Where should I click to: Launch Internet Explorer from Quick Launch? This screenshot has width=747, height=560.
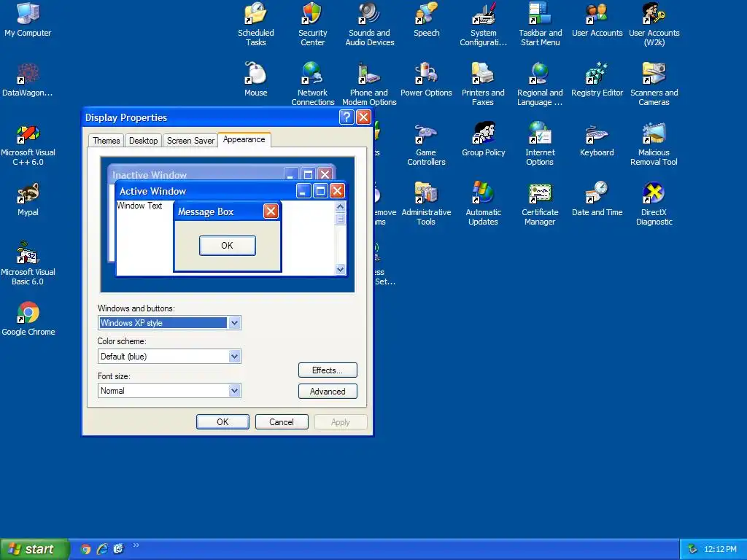pos(102,549)
